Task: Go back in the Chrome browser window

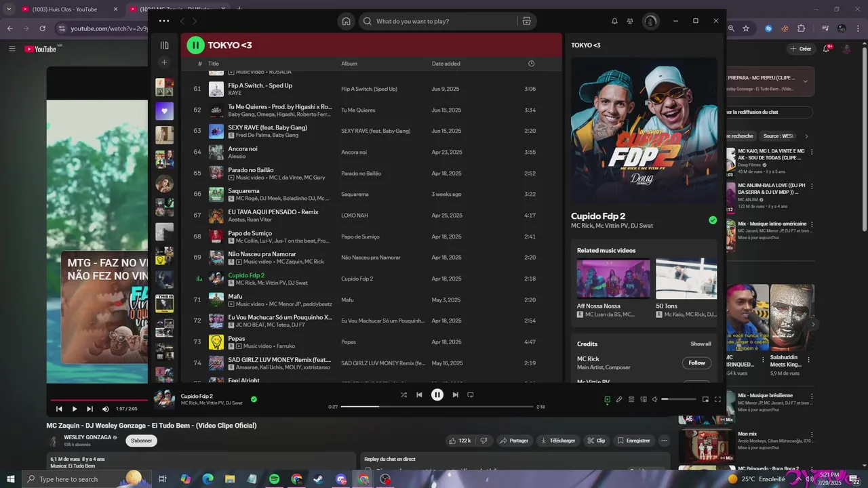Action: tap(10, 28)
